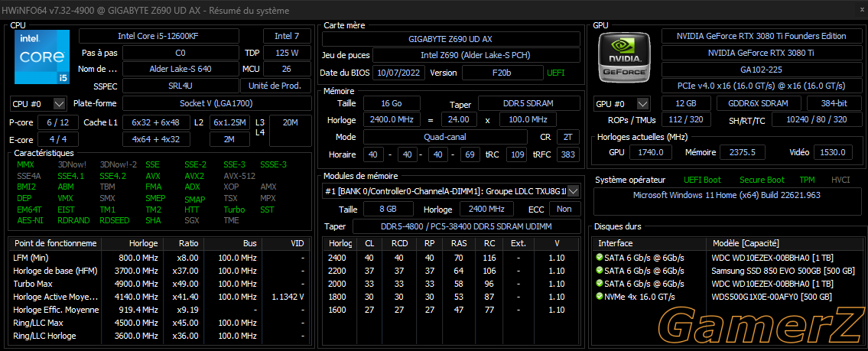Click the 1.1342 V VID value
The width and height of the screenshot is (868, 351).
pyautogui.click(x=288, y=297)
